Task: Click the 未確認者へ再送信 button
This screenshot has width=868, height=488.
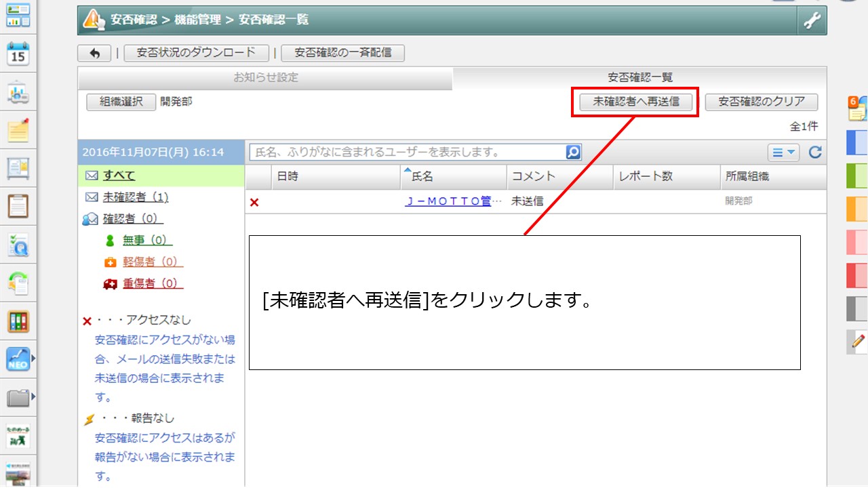Action: 635,102
